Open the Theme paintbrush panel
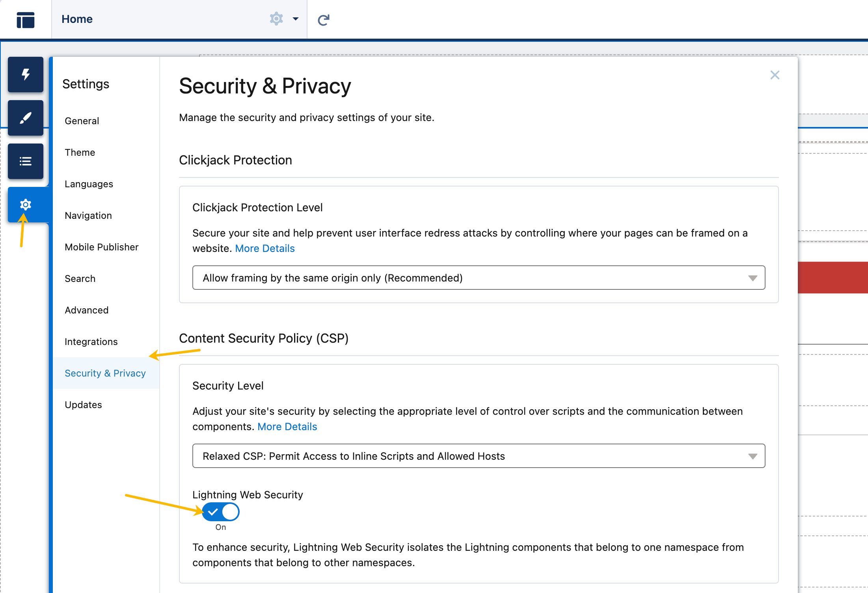This screenshot has width=868, height=593. click(26, 118)
